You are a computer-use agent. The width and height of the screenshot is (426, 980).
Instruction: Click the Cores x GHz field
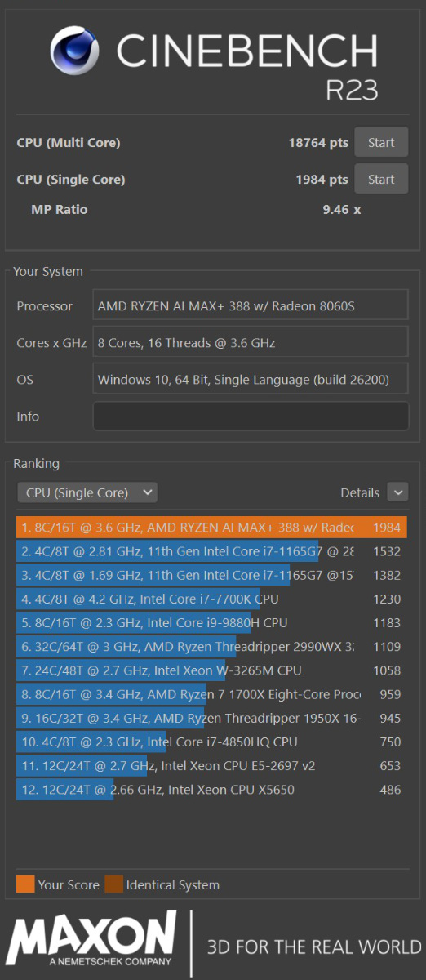tap(251, 343)
